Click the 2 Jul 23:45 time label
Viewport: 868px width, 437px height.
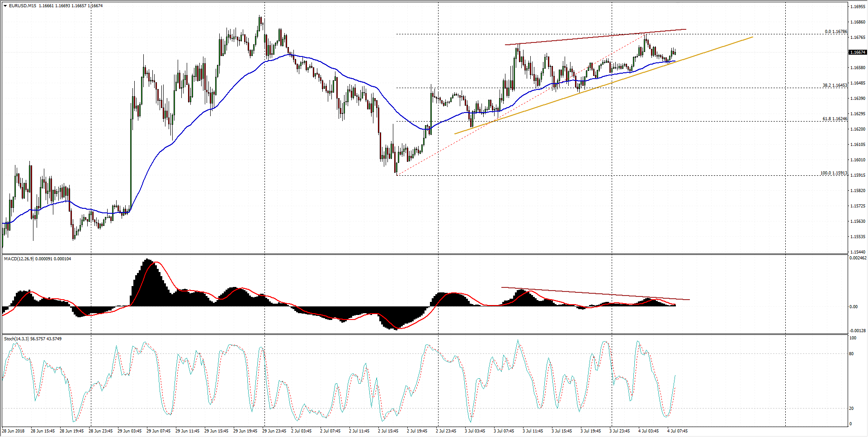446,431
